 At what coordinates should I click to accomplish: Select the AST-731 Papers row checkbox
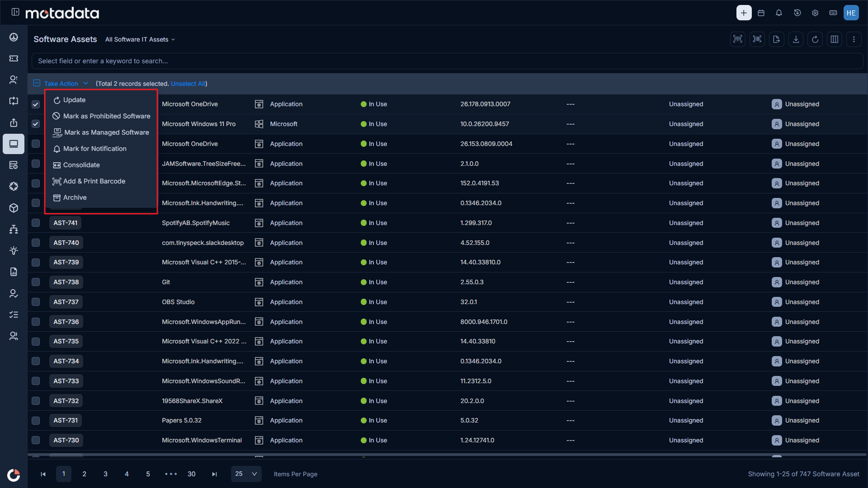(36, 420)
